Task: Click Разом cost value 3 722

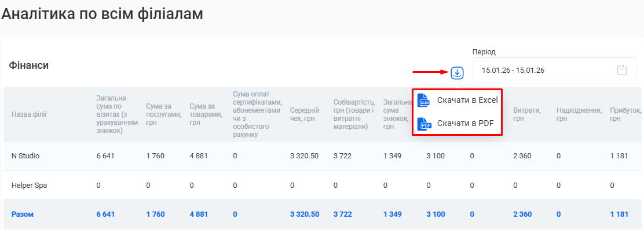Action: 342,214
